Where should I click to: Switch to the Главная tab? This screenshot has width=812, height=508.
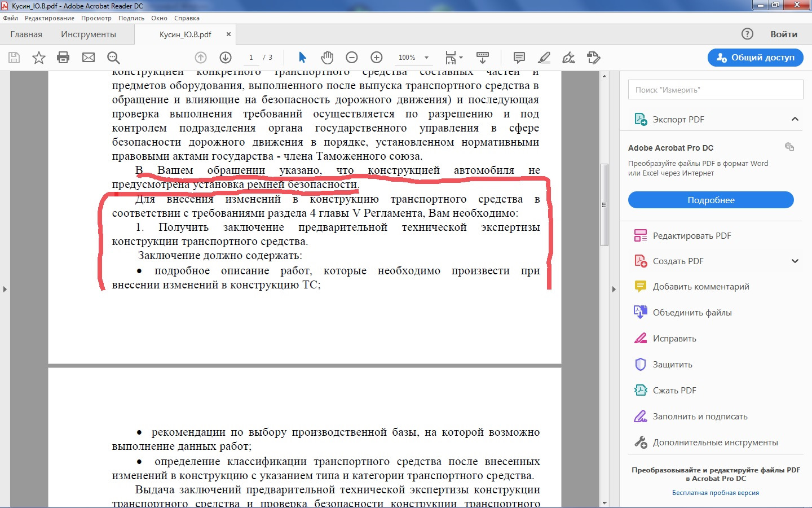[27, 34]
